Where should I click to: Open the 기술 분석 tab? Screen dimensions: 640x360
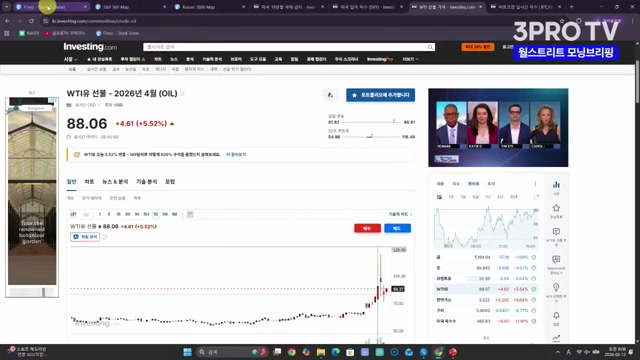pyautogui.click(x=147, y=182)
